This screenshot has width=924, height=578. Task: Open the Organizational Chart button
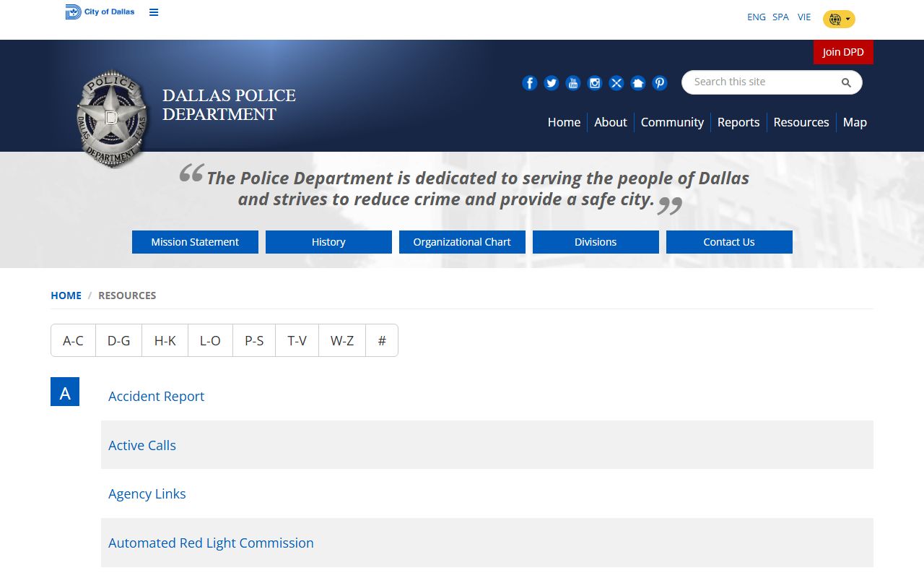point(462,242)
